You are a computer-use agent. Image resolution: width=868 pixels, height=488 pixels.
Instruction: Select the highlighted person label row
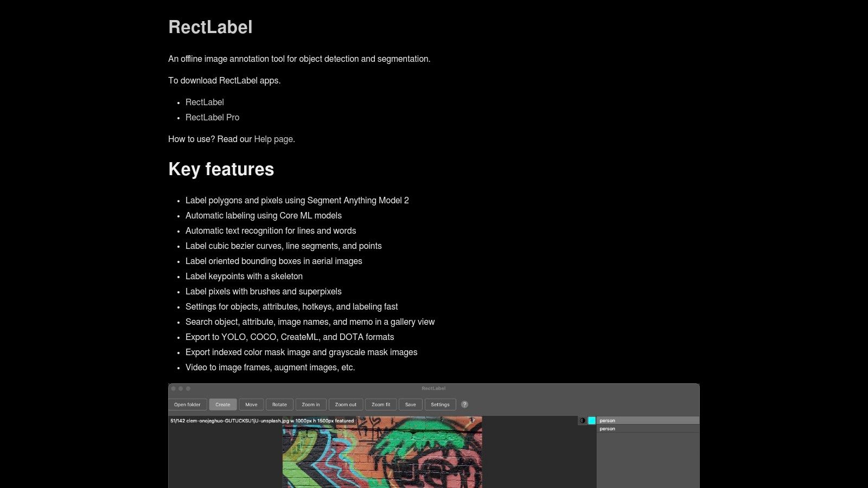648,420
